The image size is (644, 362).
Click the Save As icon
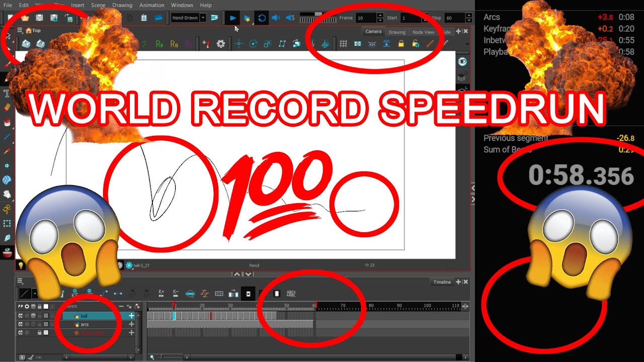[54, 18]
